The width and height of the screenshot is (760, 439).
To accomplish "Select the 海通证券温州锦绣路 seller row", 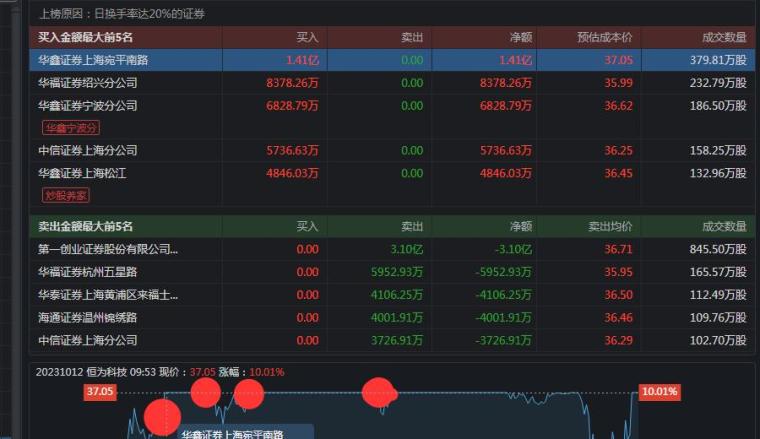I will click(x=392, y=317).
